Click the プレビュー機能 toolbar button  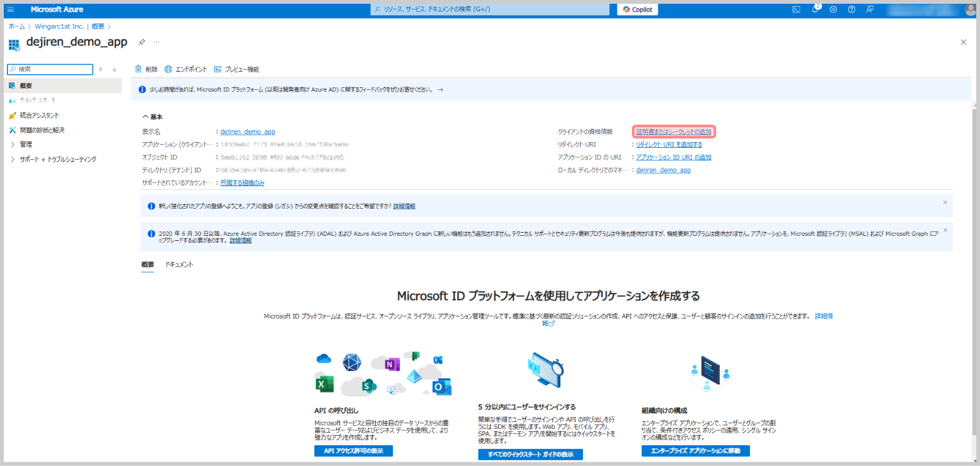tap(237, 69)
